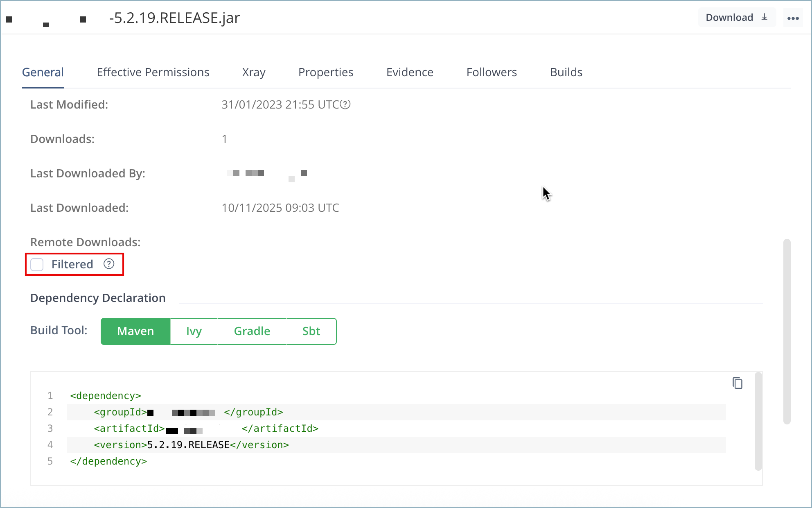Select Gradle build tool

pyautogui.click(x=252, y=331)
